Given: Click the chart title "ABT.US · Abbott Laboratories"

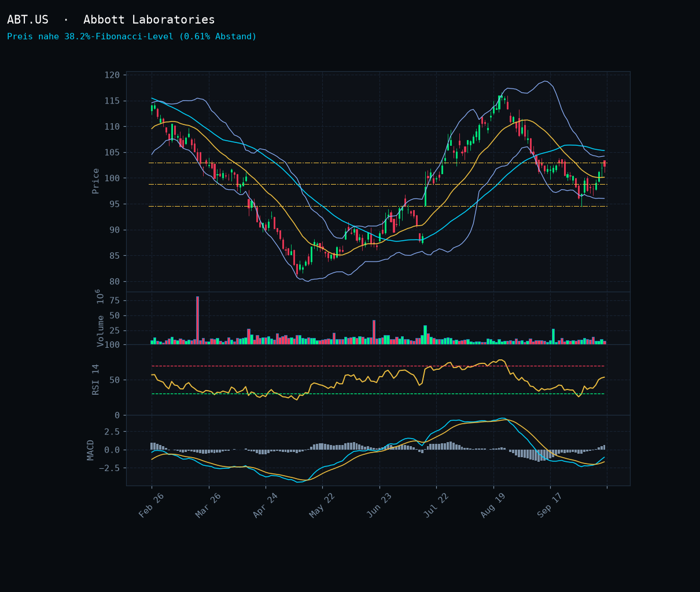Looking at the screenshot, I should point(111,20).
